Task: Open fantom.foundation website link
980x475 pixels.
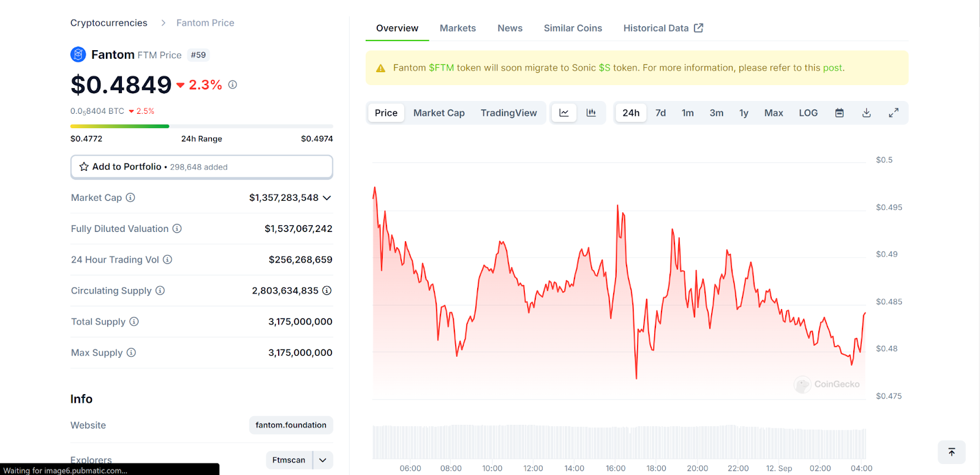Action: [x=291, y=425]
